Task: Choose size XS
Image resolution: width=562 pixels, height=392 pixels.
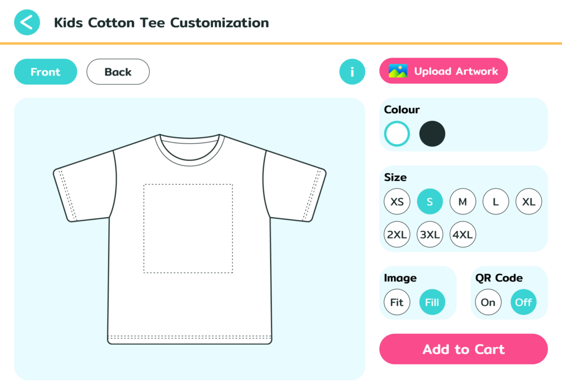Action: (397, 201)
